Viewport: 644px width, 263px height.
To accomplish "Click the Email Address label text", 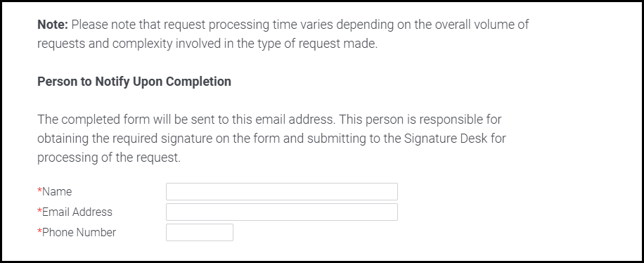I will tap(77, 212).
